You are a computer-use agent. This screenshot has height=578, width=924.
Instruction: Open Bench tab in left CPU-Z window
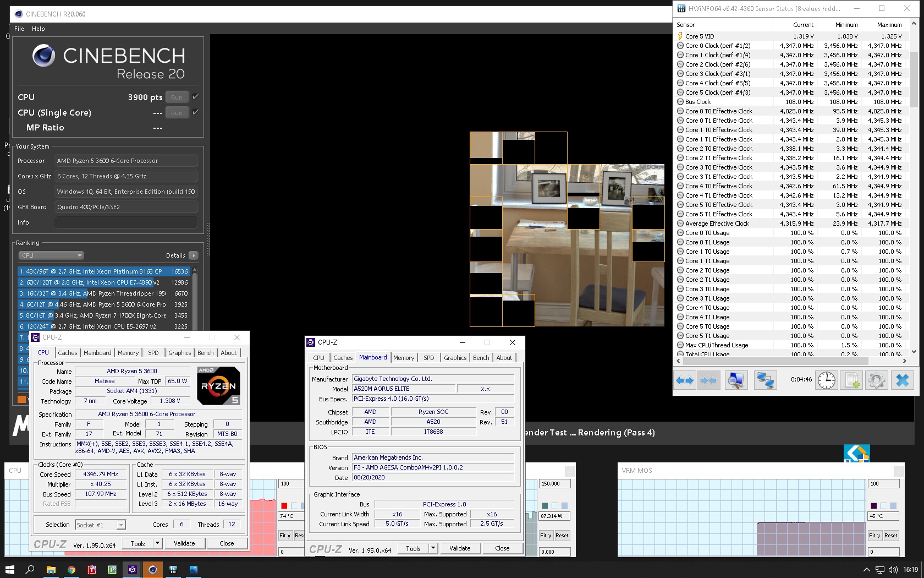(x=206, y=353)
